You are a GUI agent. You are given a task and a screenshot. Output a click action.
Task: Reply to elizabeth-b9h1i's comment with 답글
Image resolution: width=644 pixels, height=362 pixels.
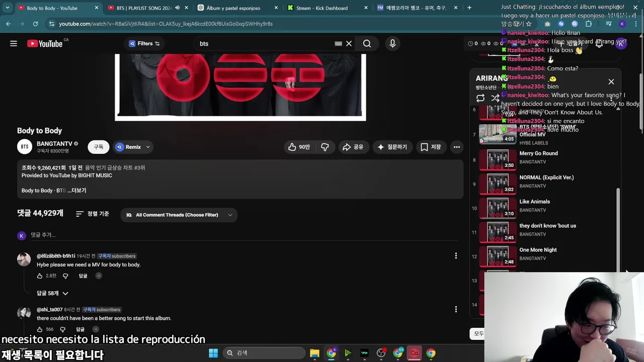(x=83, y=276)
